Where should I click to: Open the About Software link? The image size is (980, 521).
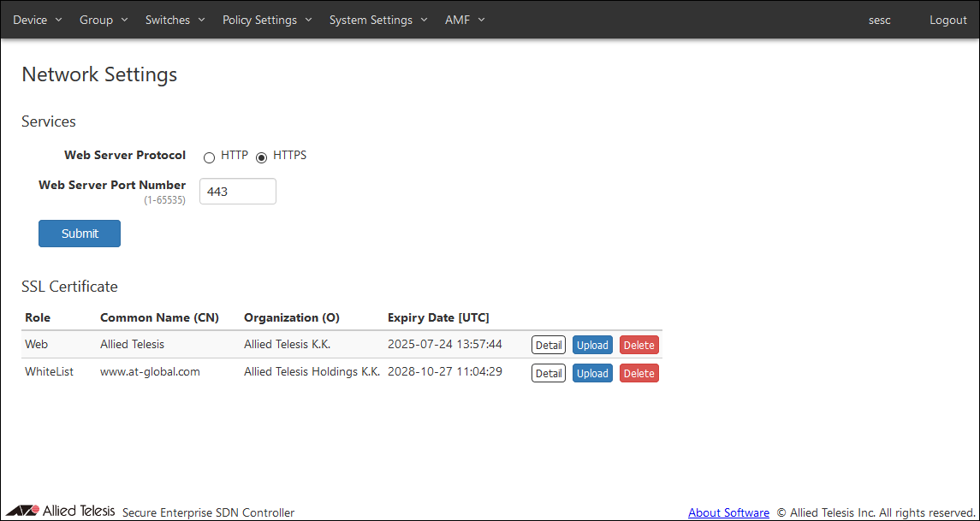[728, 512]
